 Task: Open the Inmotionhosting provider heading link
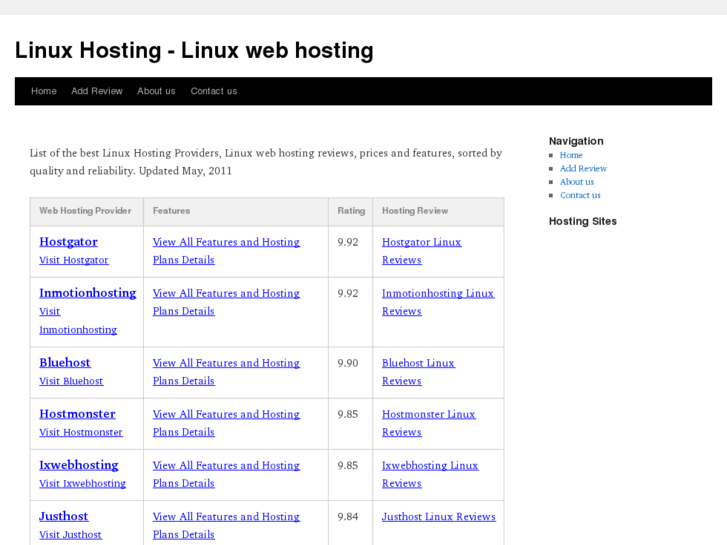(88, 293)
